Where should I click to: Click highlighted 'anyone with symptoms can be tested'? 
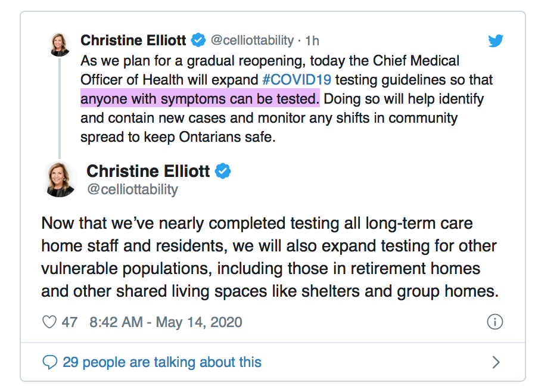coord(200,98)
